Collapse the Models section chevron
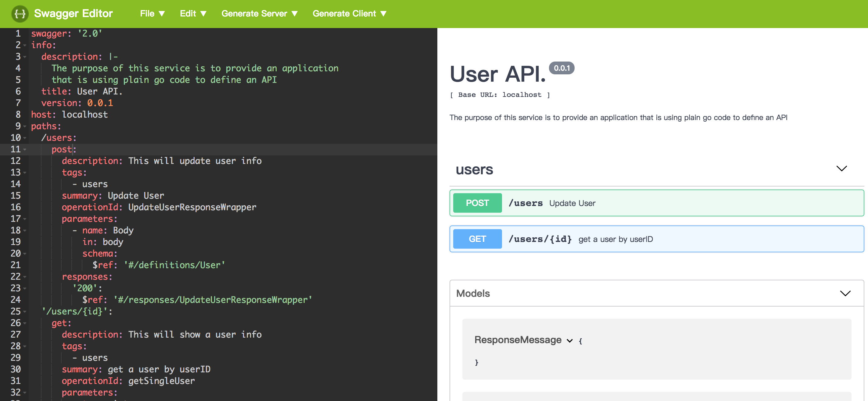Viewport: 868px width, 401px height. [x=845, y=293]
